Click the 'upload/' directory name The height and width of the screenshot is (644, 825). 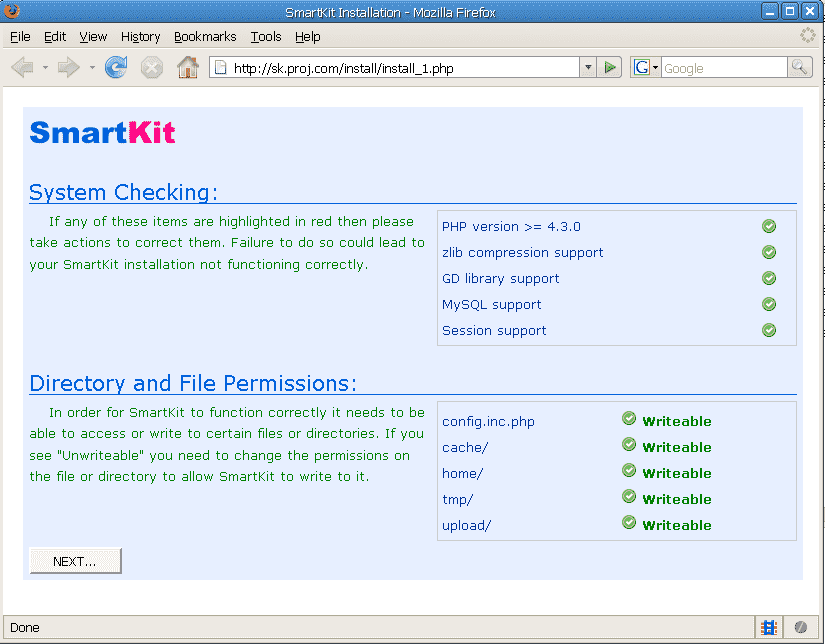pos(467,525)
